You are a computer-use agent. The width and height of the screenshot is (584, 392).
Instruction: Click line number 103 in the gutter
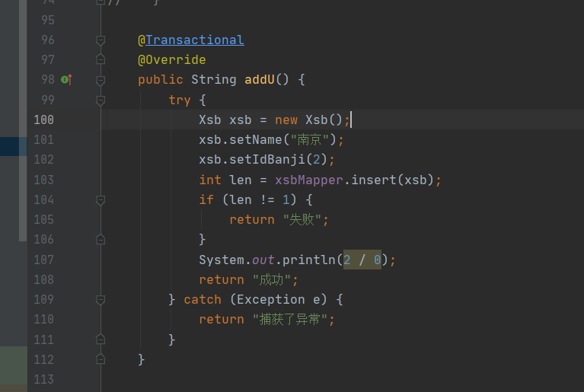(43, 180)
